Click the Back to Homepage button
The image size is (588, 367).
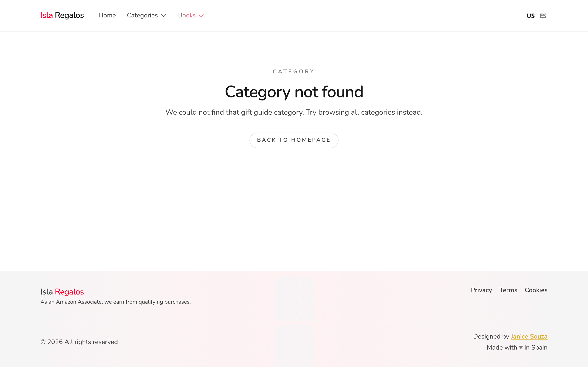coord(294,140)
